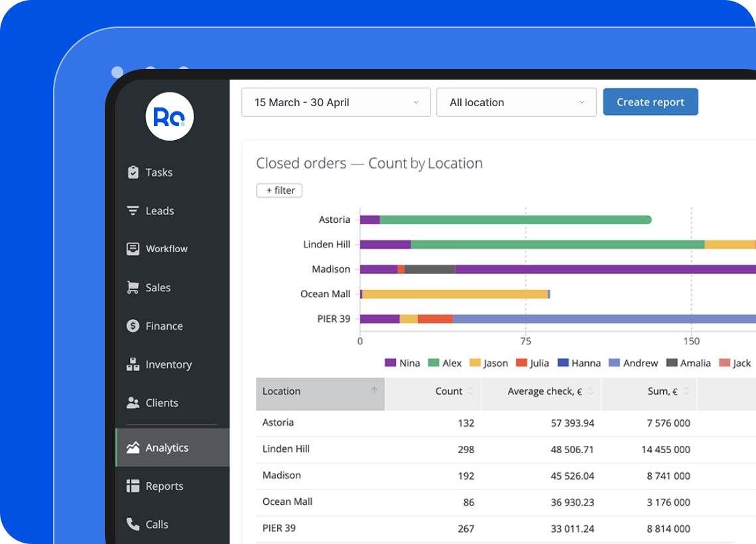Open the Workflow panel
The width and height of the screenshot is (756, 544).
pyautogui.click(x=166, y=249)
